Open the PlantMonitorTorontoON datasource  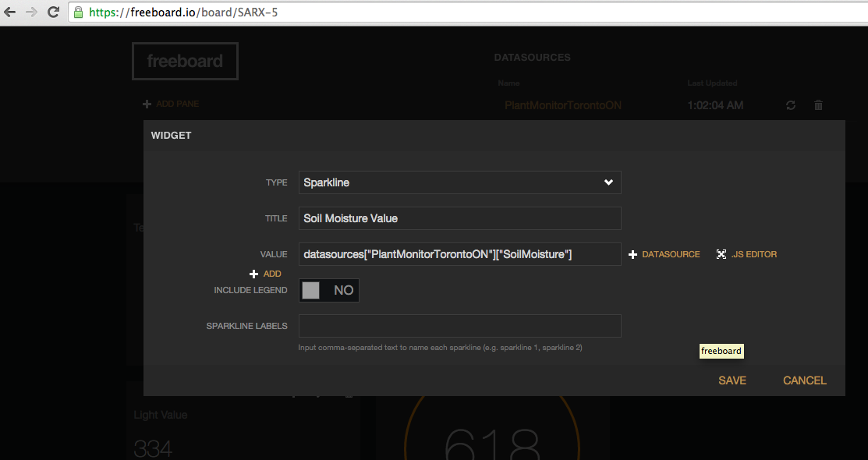(x=563, y=105)
